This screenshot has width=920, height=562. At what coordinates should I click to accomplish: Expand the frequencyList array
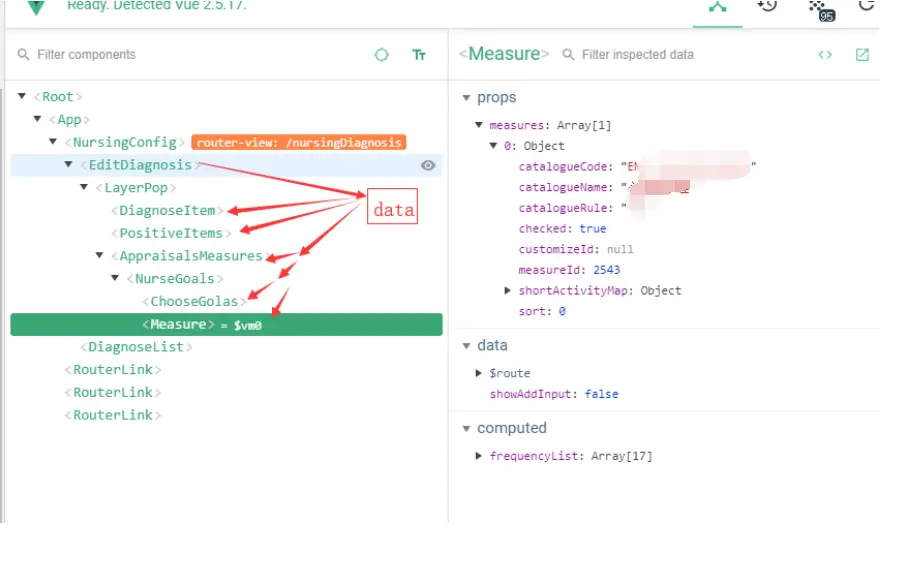480,456
